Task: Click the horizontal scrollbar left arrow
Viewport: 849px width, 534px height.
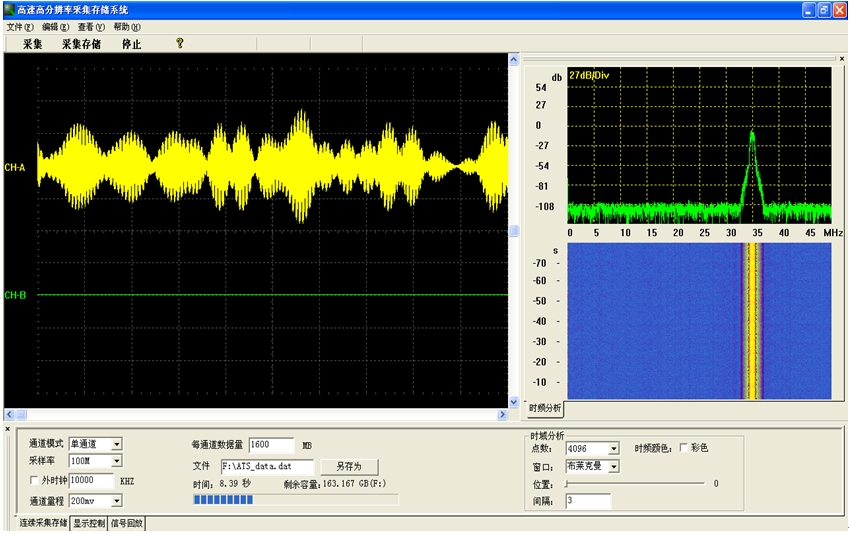Action: [9, 414]
